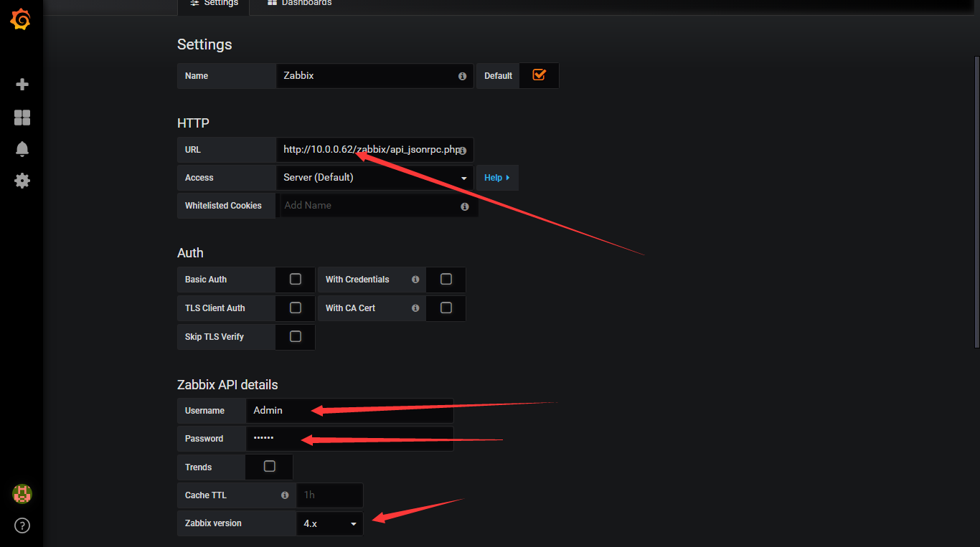Edit the Username field with Admin

coord(349,411)
